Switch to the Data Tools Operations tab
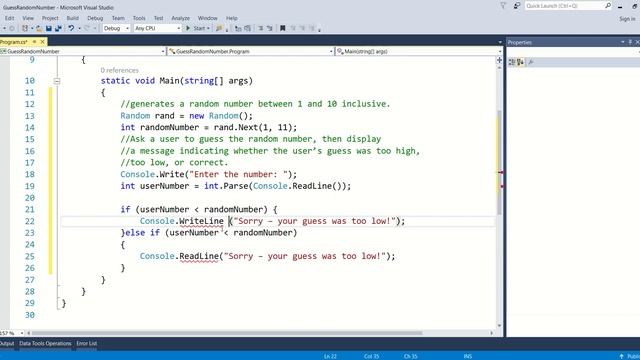This screenshot has width=640, height=360. click(45, 343)
